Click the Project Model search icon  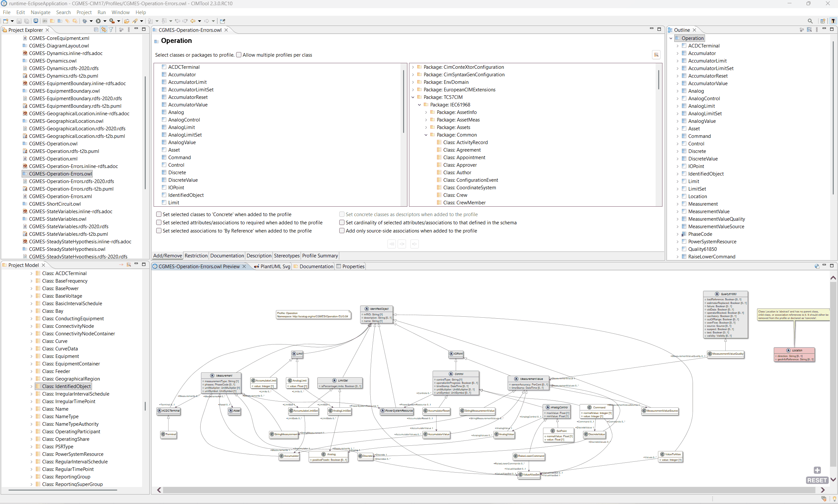(129, 265)
